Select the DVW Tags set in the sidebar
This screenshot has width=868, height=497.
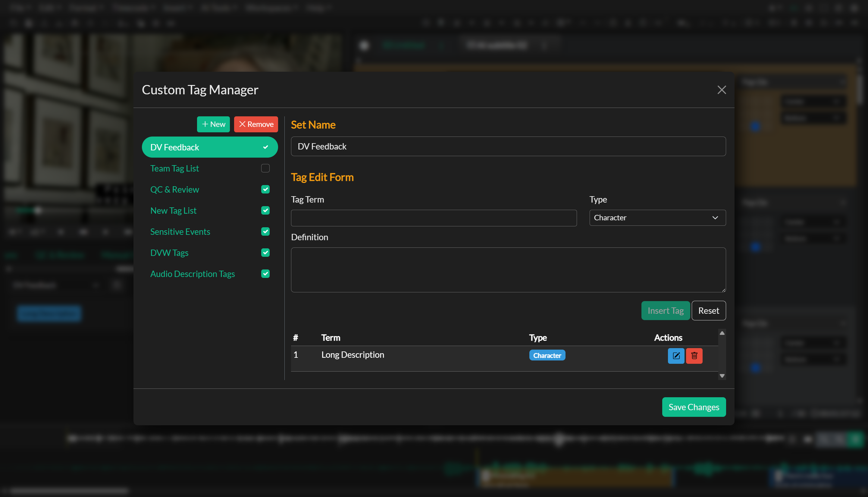click(x=169, y=253)
